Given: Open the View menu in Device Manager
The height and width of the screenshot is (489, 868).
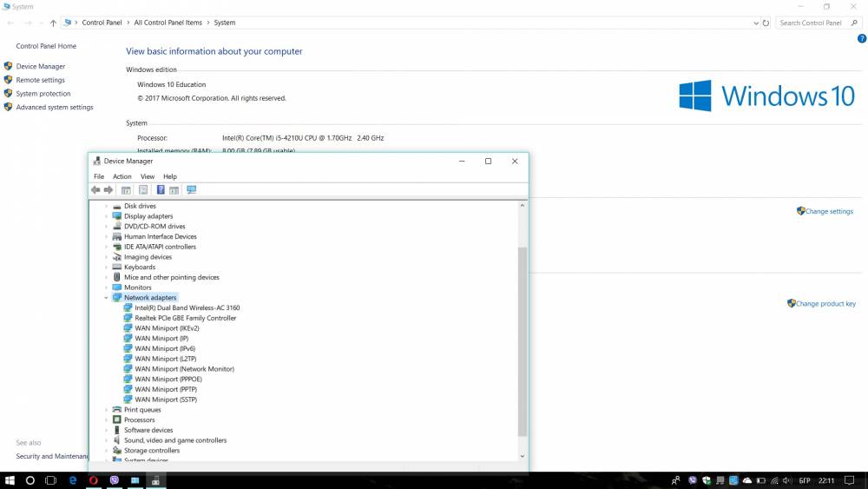Looking at the screenshot, I should pos(148,176).
